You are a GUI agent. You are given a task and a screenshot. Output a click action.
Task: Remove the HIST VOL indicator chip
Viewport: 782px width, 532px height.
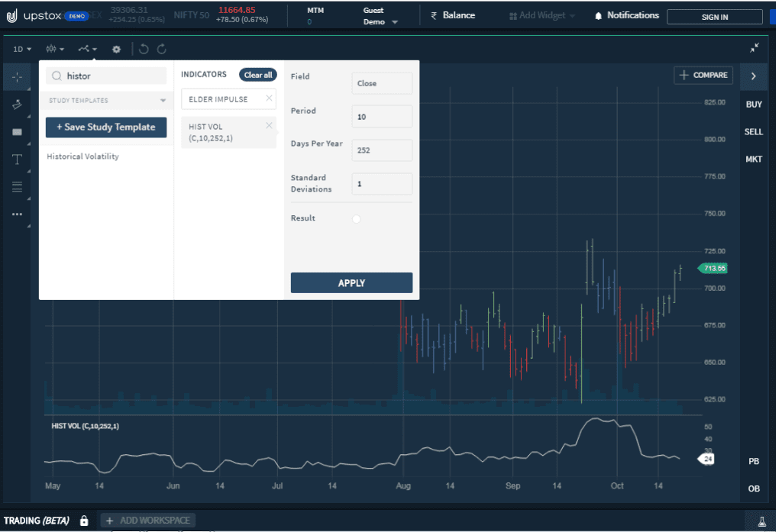click(x=269, y=125)
